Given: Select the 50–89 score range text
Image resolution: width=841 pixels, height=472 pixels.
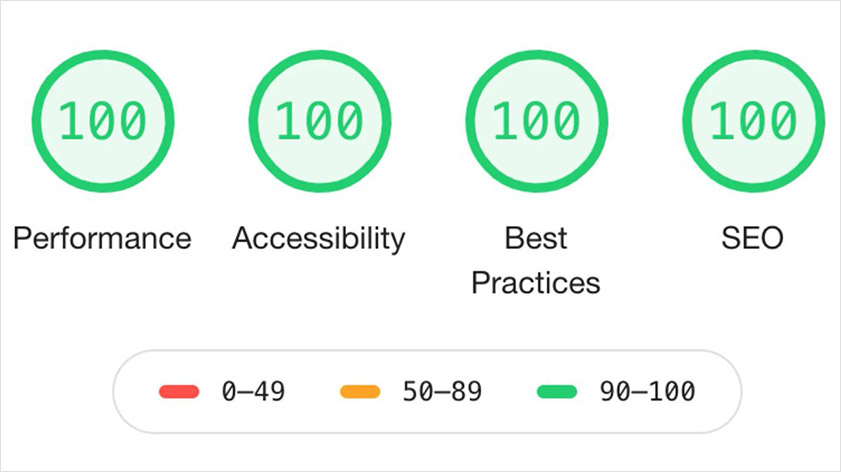Looking at the screenshot, I should coord(442,392).
